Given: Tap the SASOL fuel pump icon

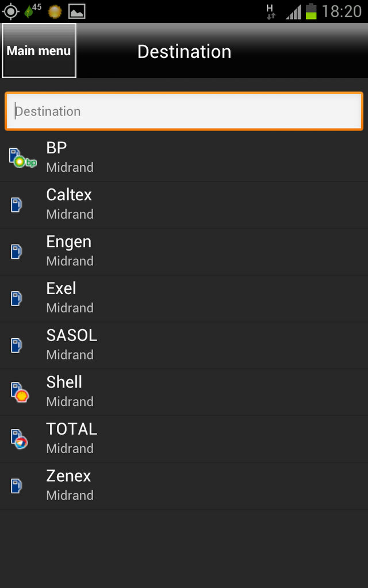Looking at the screenshot, I should click(17, 346).
